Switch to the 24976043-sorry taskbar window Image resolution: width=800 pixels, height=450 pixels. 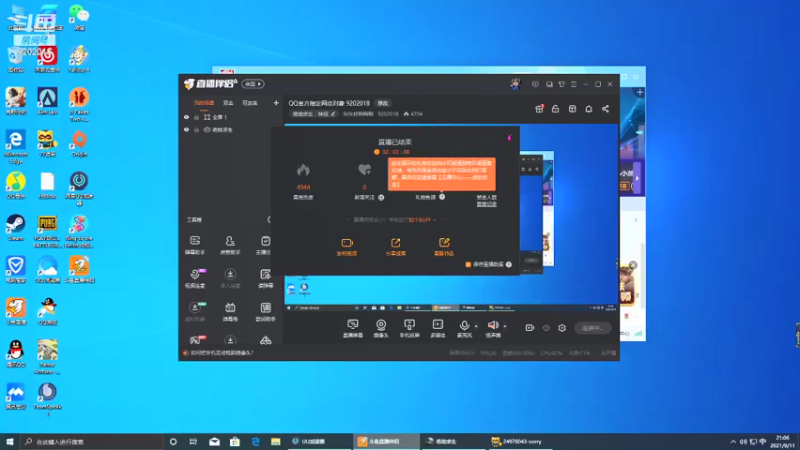click(520, 441)
